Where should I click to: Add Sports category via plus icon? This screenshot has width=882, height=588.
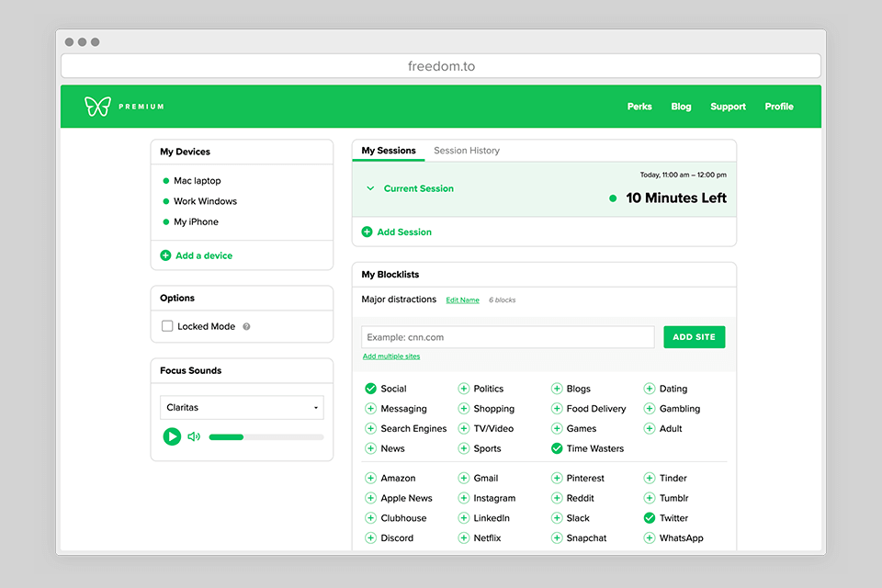463,448
